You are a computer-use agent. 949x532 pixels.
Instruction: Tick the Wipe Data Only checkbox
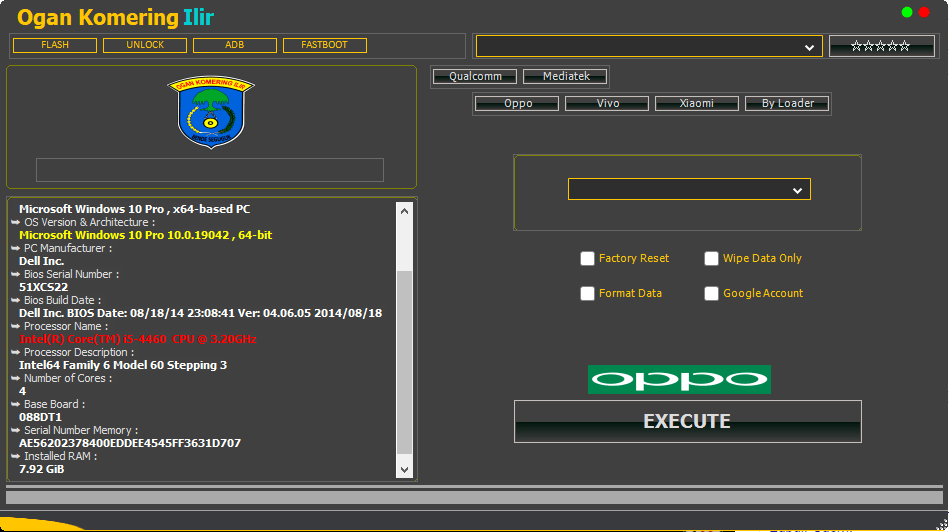[712, 259]
